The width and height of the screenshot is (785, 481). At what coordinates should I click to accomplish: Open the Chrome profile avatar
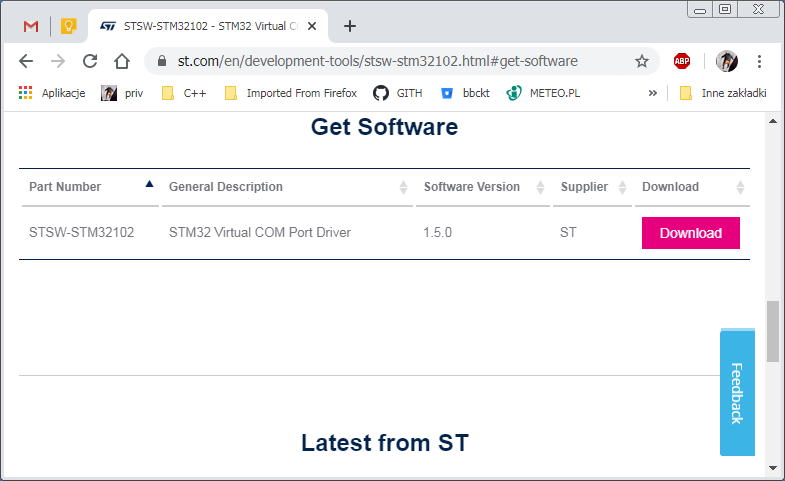726,61
